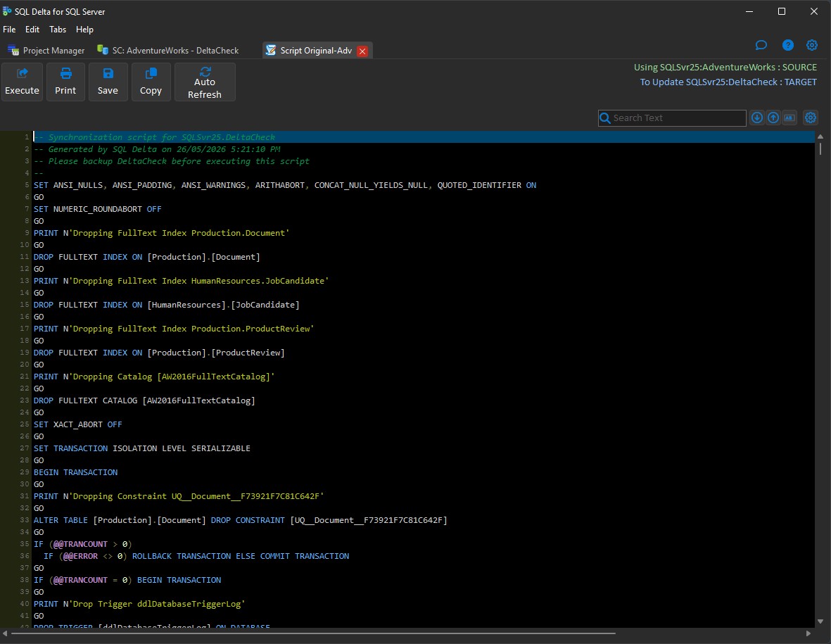Open the Help menu
Viewport: 831px width, 644px height.
(84, 29)
